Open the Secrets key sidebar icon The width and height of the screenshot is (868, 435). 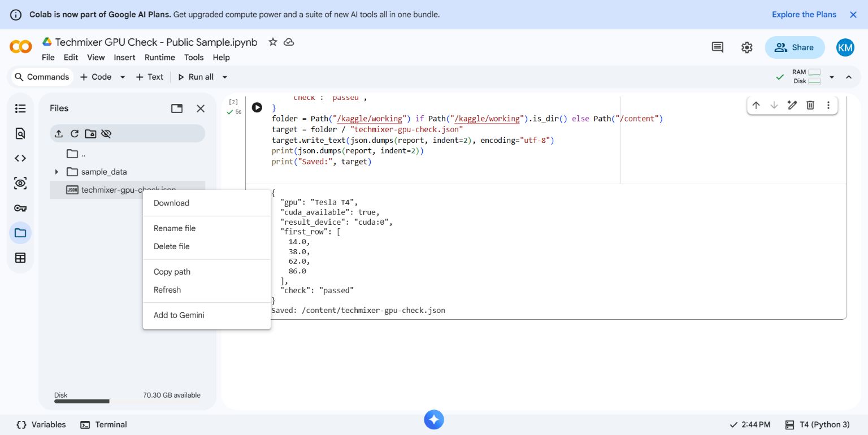tap(20, 208)
